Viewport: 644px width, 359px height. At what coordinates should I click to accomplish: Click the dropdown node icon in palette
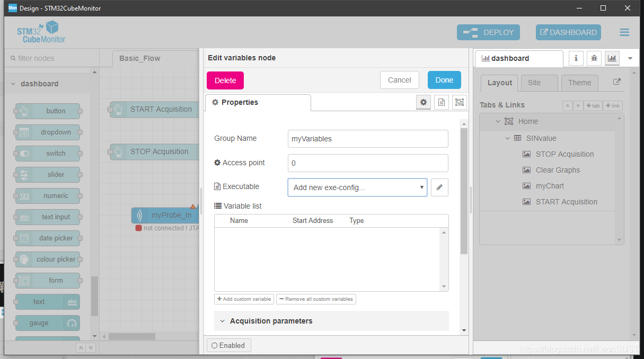click(24, 132)
